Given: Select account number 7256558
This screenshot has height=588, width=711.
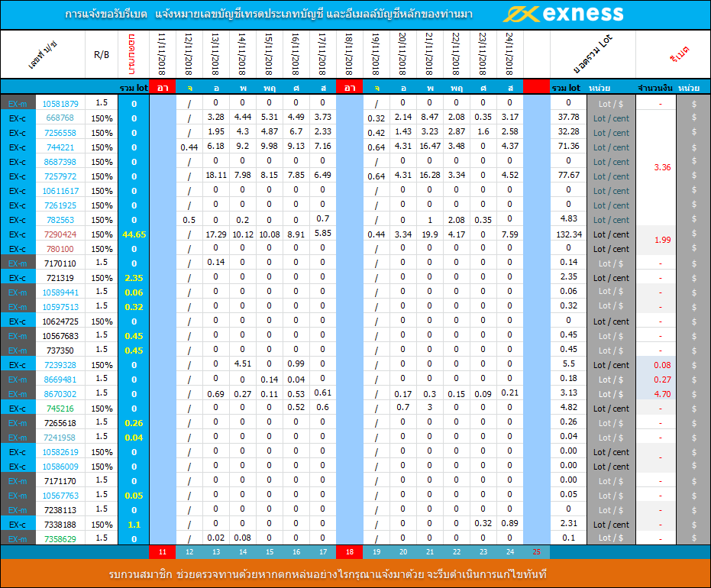Looking at the screenshot, I should [60, 133].
